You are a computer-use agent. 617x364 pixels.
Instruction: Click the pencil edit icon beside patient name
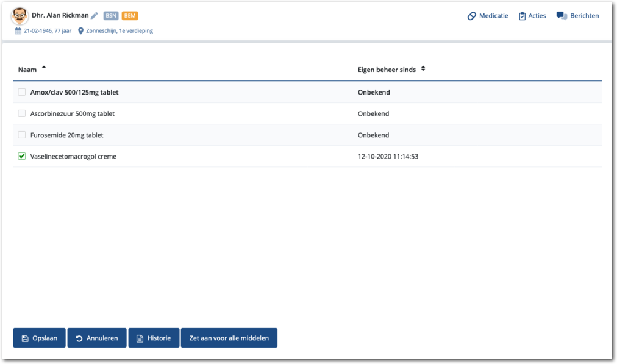95,16
